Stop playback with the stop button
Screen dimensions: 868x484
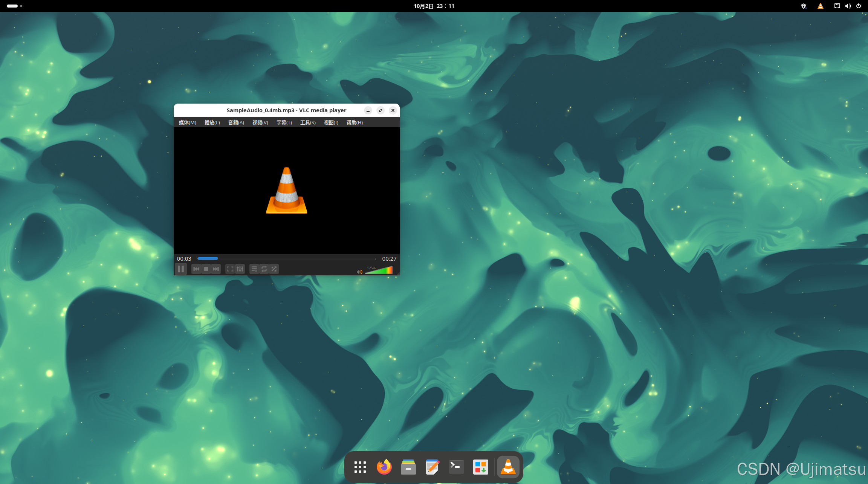point(206,269)
